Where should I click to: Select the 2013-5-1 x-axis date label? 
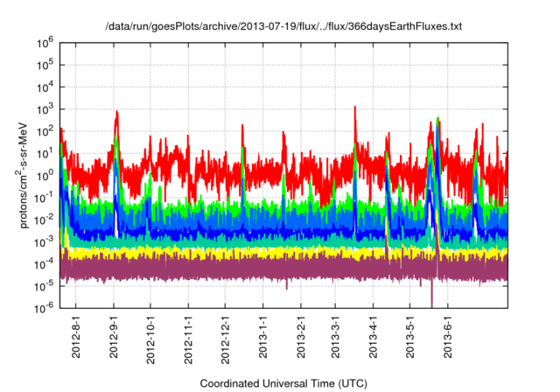click(x=411, y=338)
